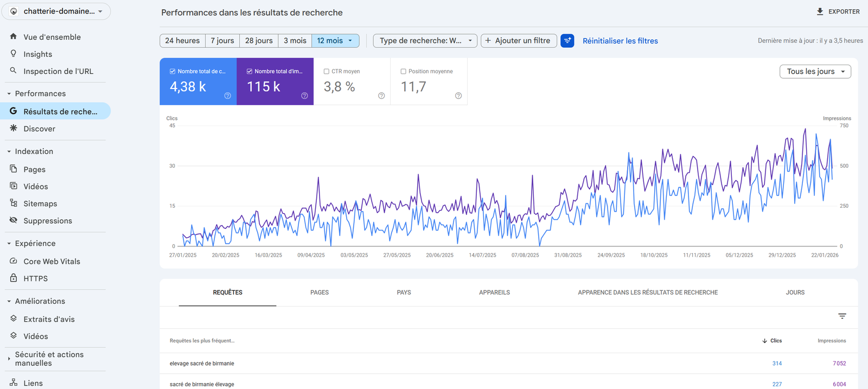Open Sitemaps from the sidebar icon
Screen dimensions: 868x389
14,203
